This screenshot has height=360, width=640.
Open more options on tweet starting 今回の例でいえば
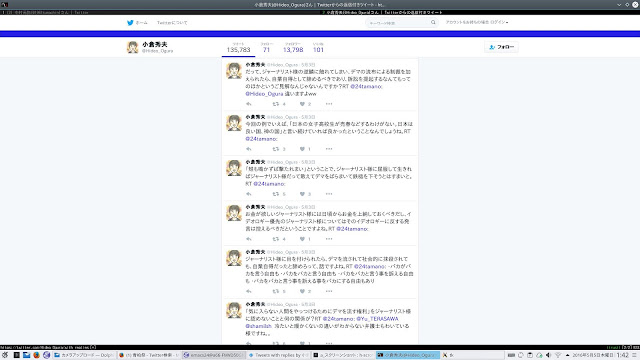[329, 149]
